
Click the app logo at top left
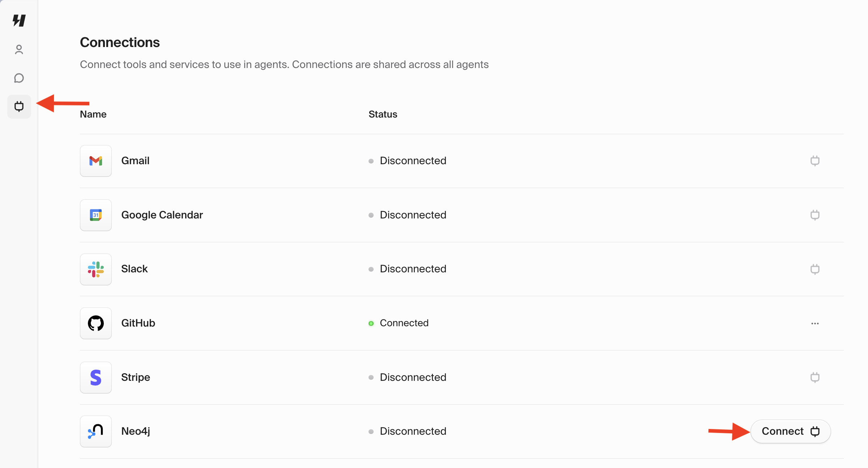tap(19, 21)
